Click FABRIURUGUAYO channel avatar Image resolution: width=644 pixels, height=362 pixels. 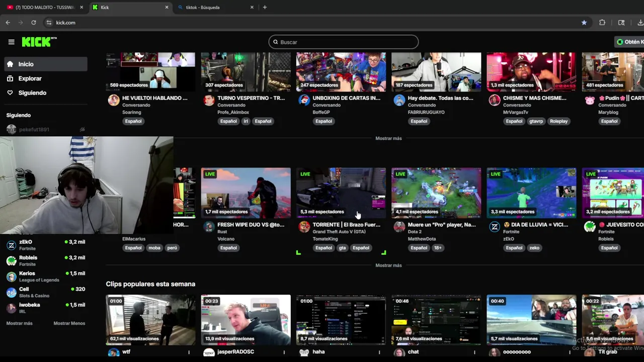(399, 100)
